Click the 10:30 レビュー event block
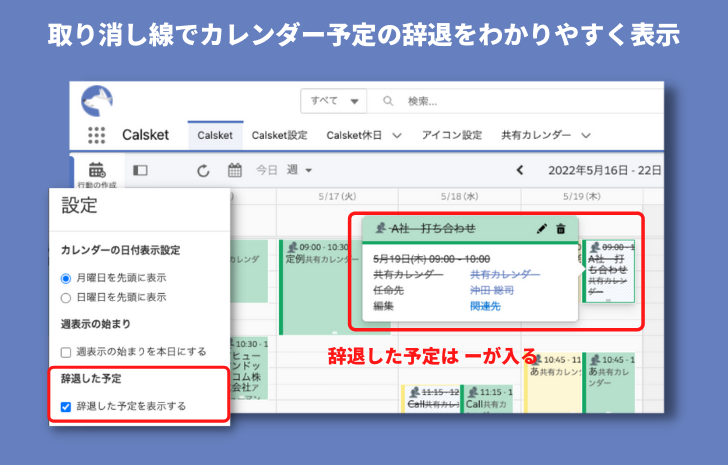 (x=249, y=368)
